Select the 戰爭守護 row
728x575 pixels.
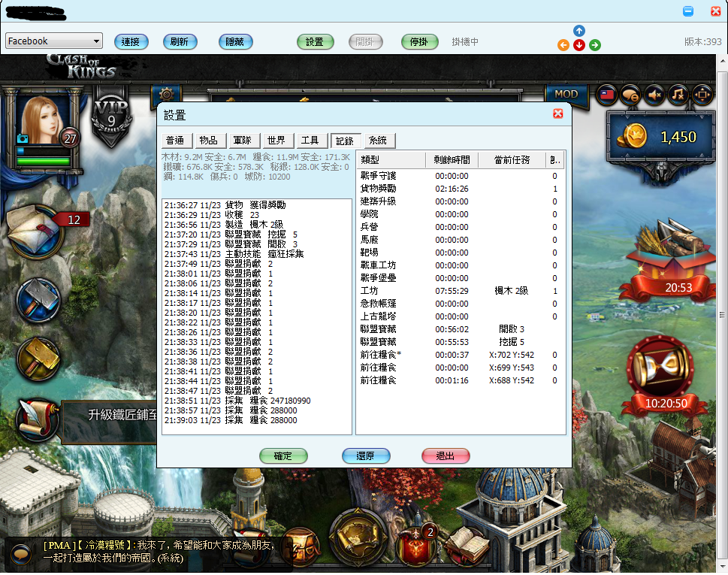(460, 176)
